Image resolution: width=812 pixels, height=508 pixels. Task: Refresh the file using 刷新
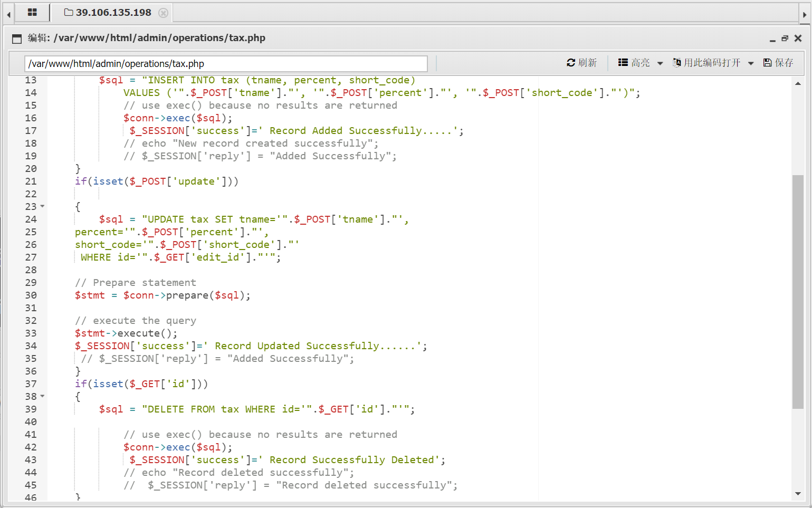(x=581, y=63)
